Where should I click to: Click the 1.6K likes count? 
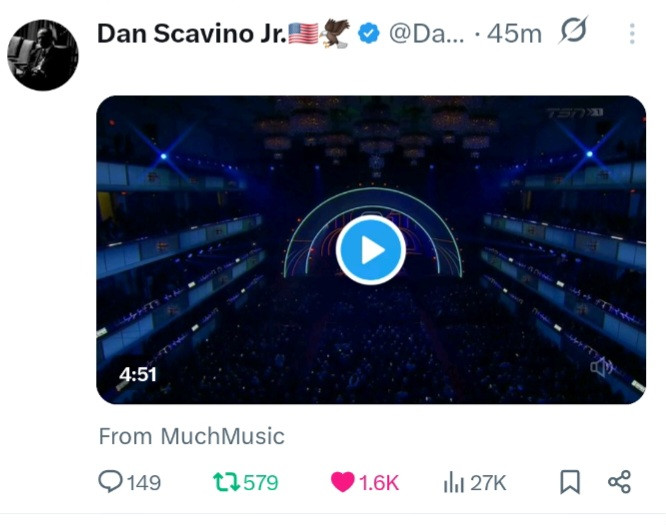[x=378, y=483]
